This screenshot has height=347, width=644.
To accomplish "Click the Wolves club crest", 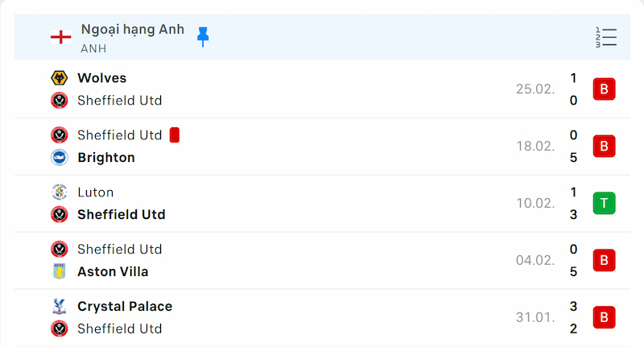I will coord(59,78).
